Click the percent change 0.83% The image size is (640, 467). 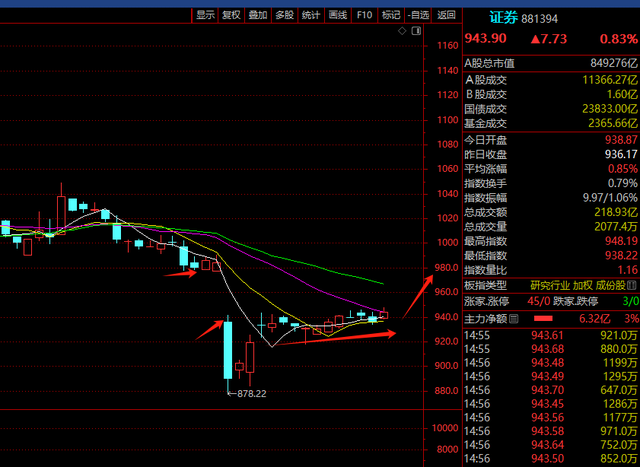(618, 39)
